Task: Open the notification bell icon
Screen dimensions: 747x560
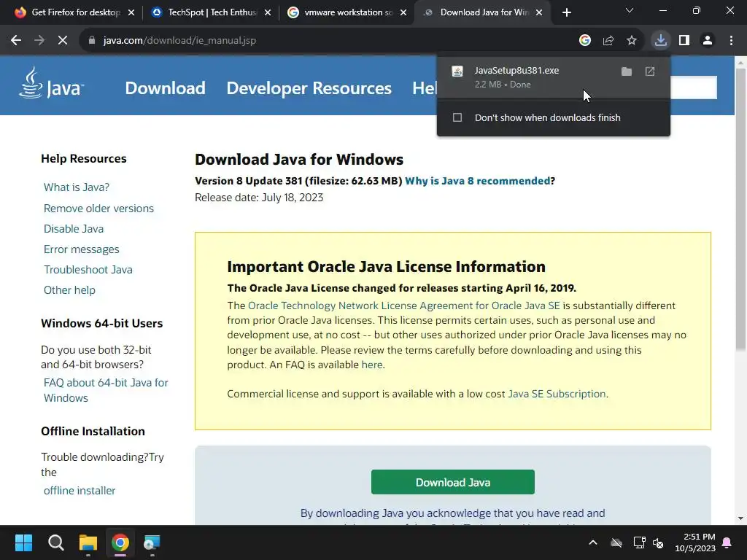Action: [x=727, y=542]
